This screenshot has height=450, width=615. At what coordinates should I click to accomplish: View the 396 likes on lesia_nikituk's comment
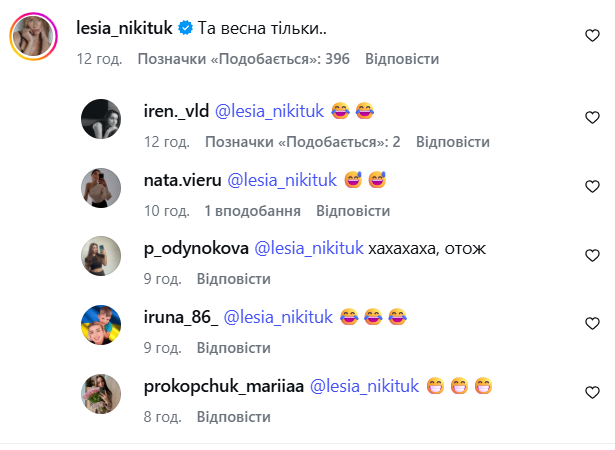tap(243, 59)
